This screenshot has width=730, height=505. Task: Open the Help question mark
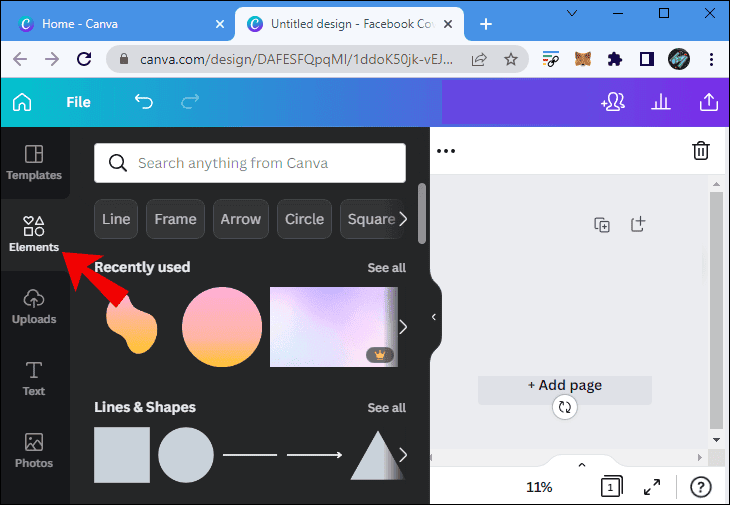[701, 487]
